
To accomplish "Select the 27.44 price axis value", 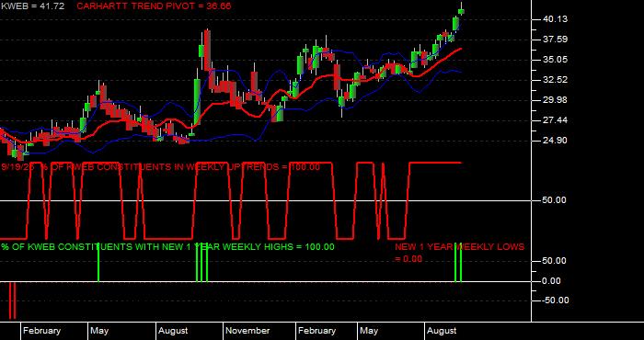I will [556, 120].
